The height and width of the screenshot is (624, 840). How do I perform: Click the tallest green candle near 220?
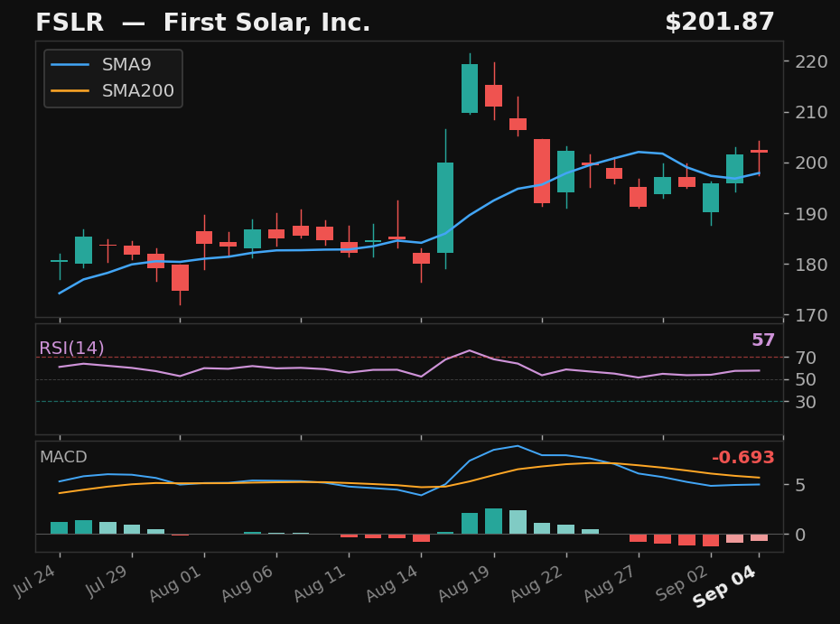pyautogui.click(x=470, y=88)
